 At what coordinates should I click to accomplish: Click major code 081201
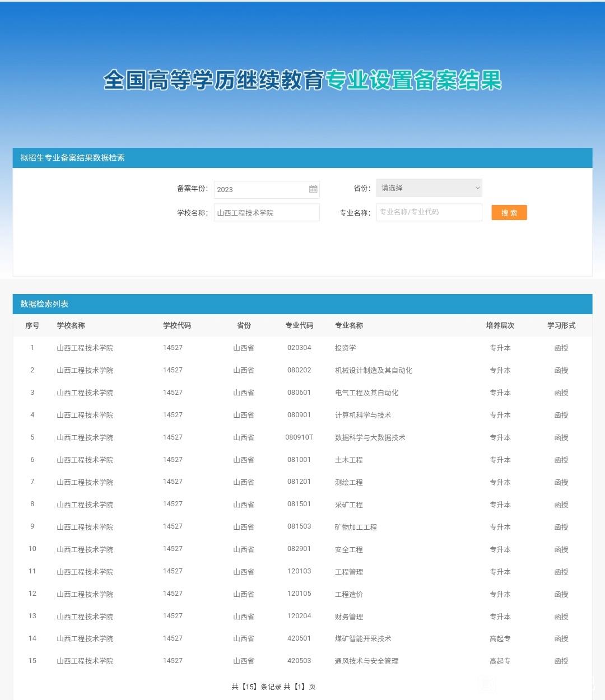(x=299, y=482)
